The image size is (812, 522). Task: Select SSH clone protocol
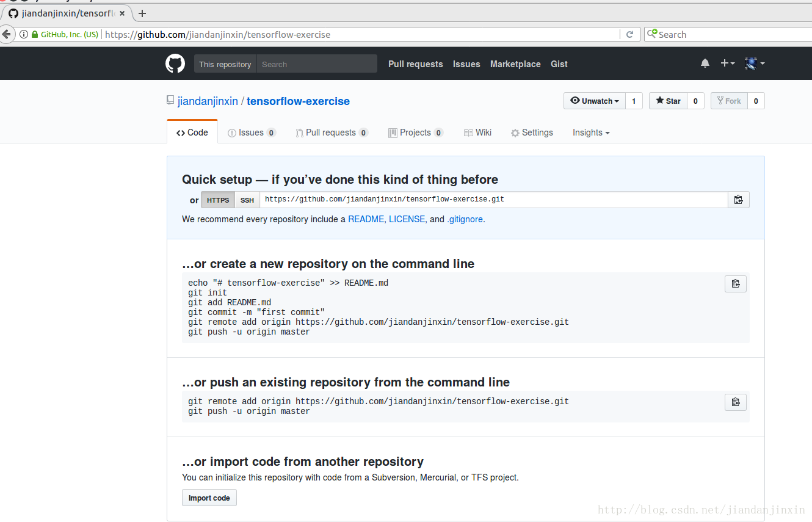247,200
